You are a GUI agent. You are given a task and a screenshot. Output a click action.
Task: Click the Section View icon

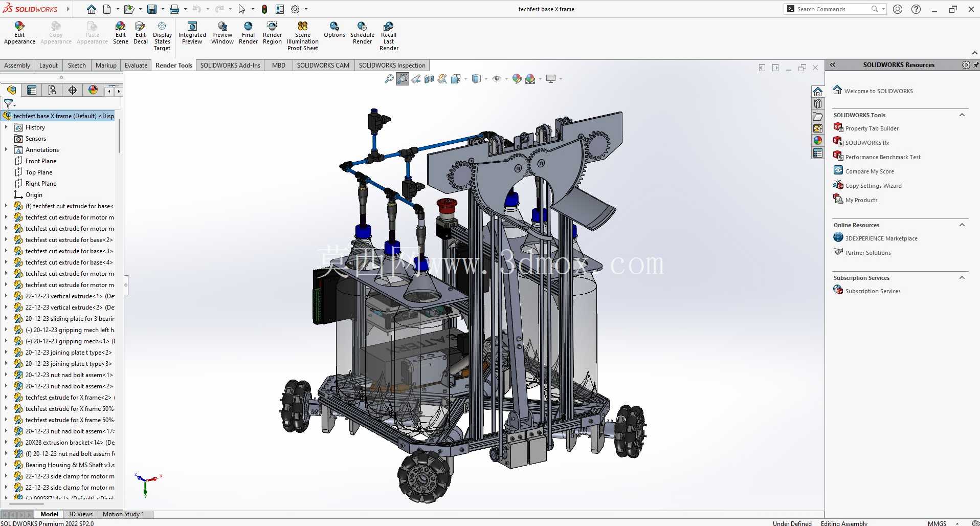tap(429, 79)
